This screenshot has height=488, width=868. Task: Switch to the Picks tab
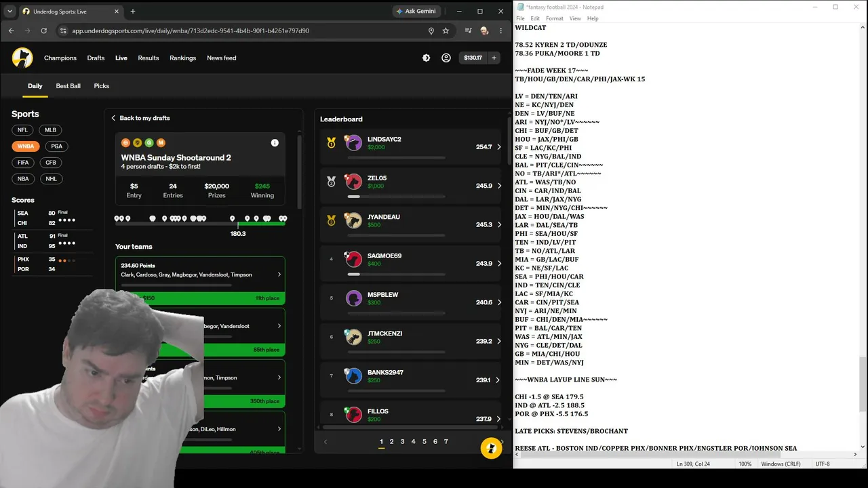[x=102, y=86]
